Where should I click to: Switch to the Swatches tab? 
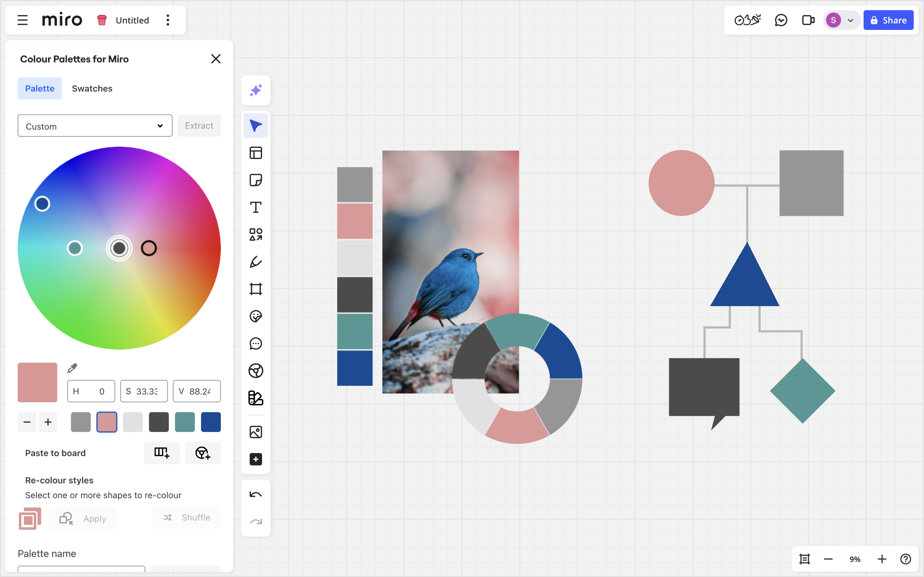pyautogui.click(x=92, y=89)
